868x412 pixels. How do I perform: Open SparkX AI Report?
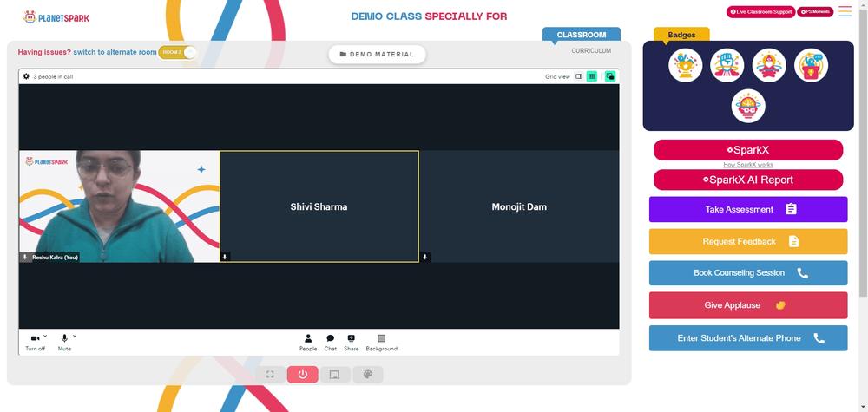click(x=748, y=180)
